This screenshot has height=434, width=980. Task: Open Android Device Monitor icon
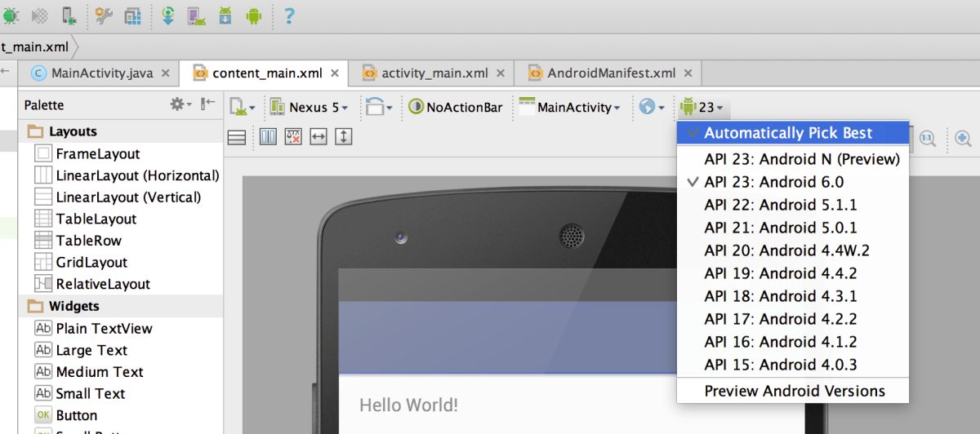point(253,15)
